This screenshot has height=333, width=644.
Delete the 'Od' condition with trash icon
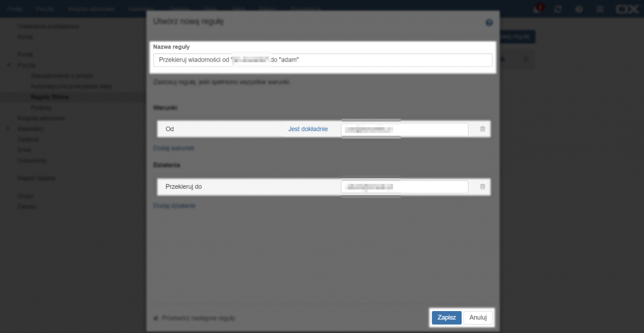482,129
